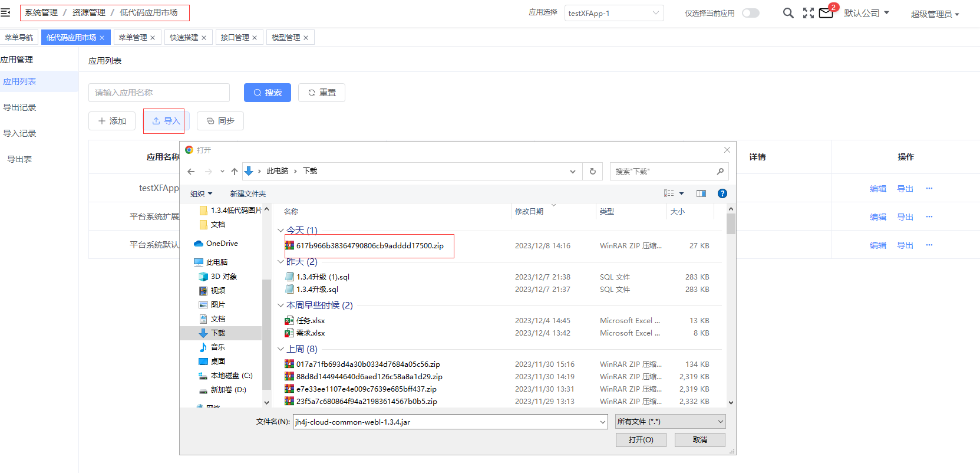Screen dimensions: 980x473
Task: Click 资源管理 in the breadcrumb
Action: 89,12
